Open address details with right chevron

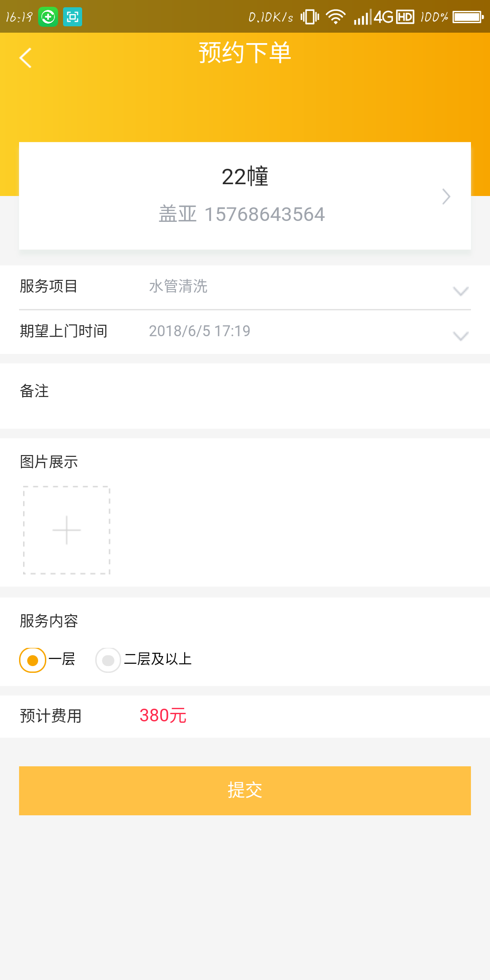pos(446,196)
